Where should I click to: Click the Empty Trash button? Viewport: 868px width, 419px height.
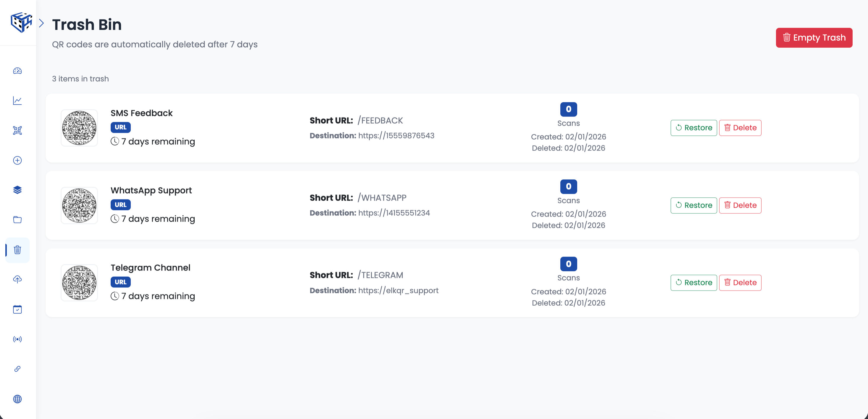[814, 37]
